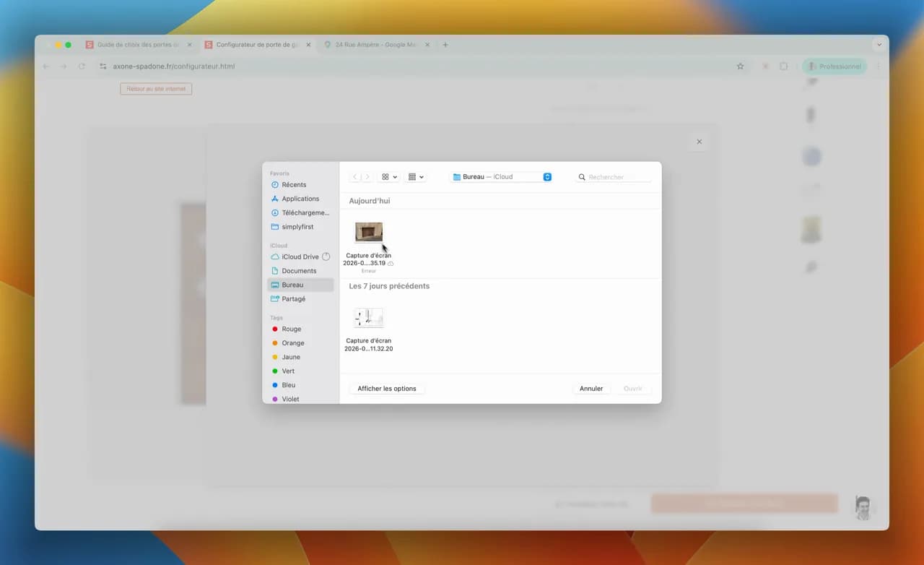This screenshot has width=924, height=565.
Task: Click "Retour au site internet" on the page
Action: [156, 89]
